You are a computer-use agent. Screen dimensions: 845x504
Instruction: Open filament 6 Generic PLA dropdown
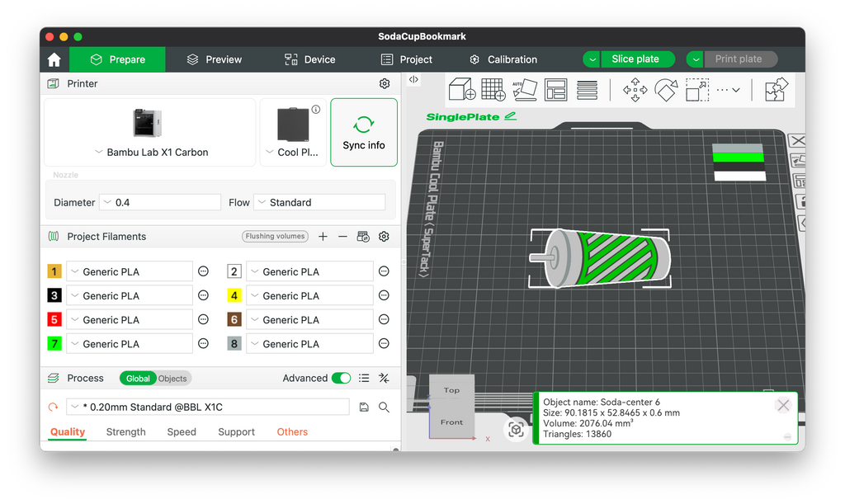coord(309,319)
